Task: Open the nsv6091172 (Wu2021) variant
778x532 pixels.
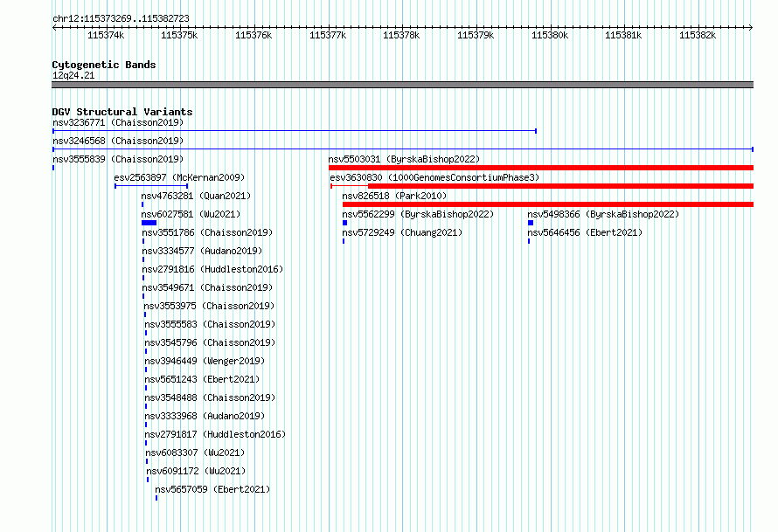Action: 196,471
